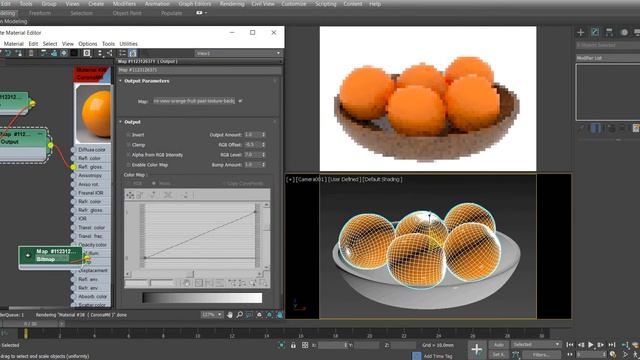Click the zoom region tool icon
640x360 pixels.
tap(249, 315)
